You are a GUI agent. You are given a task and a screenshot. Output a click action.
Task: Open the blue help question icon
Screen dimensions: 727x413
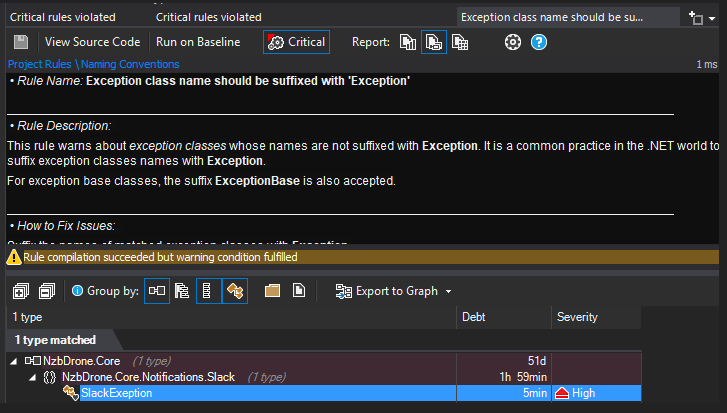tap(539, 42)
